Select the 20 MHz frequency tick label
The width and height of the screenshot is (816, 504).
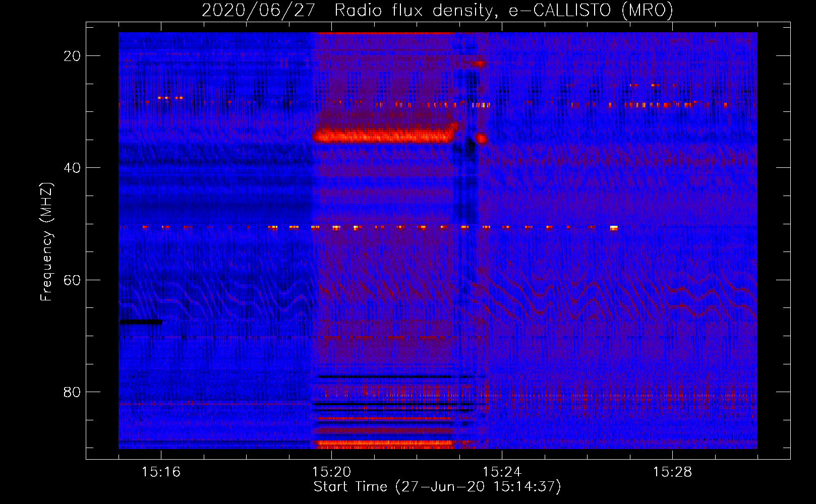(72, 56)
